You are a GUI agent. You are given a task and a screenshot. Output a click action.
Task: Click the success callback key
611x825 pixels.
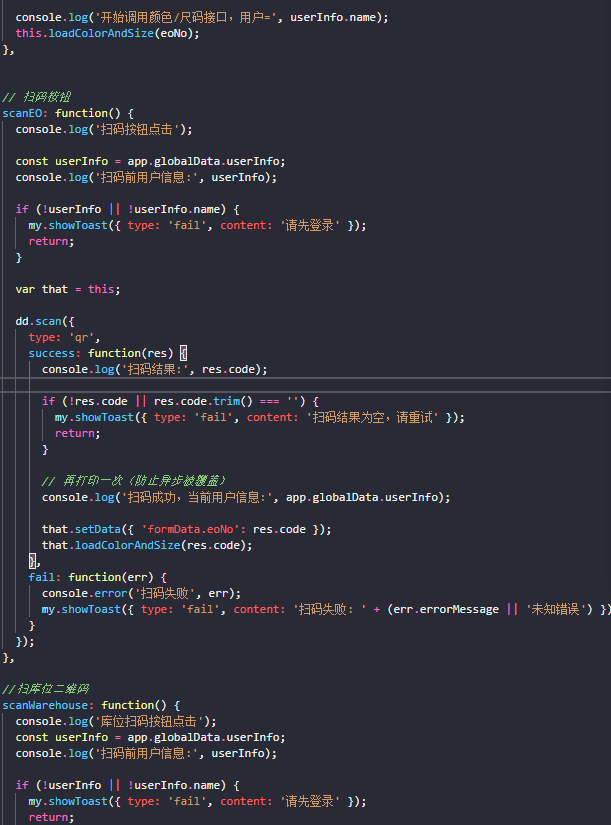click(52, 353)
